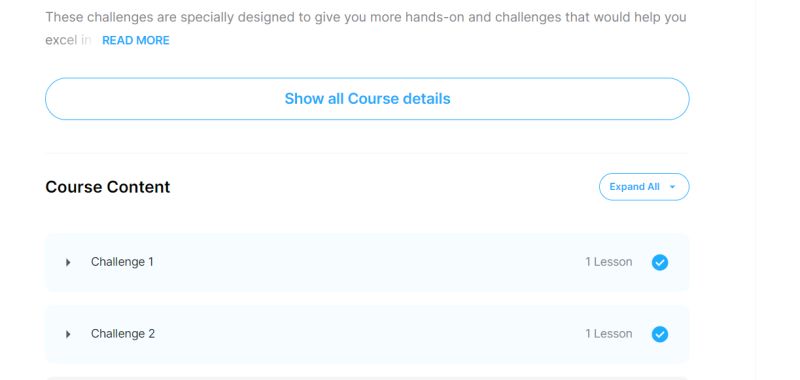Click the partially visible row below Challenge 2

pyautogui.click(x=367, y=378)
